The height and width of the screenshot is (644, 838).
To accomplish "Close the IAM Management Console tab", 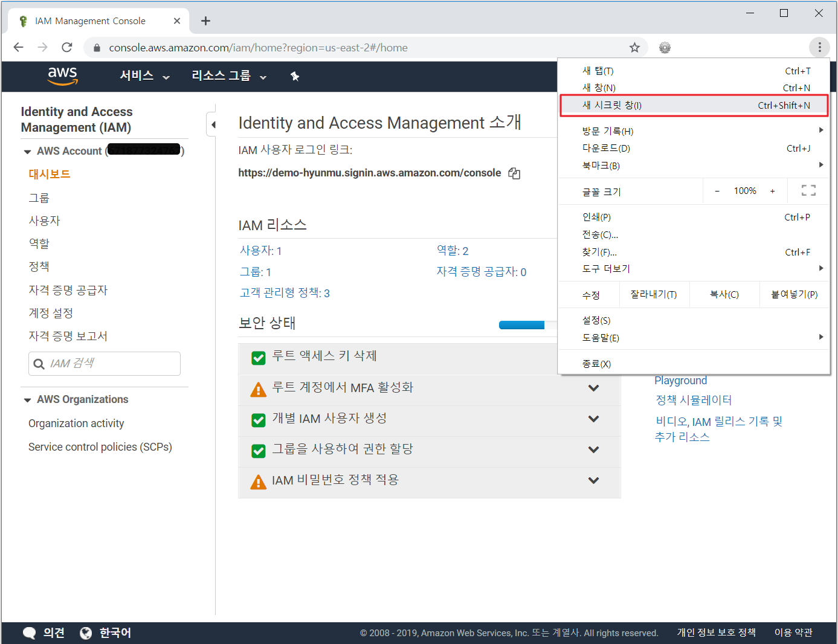I will (177, 21).
